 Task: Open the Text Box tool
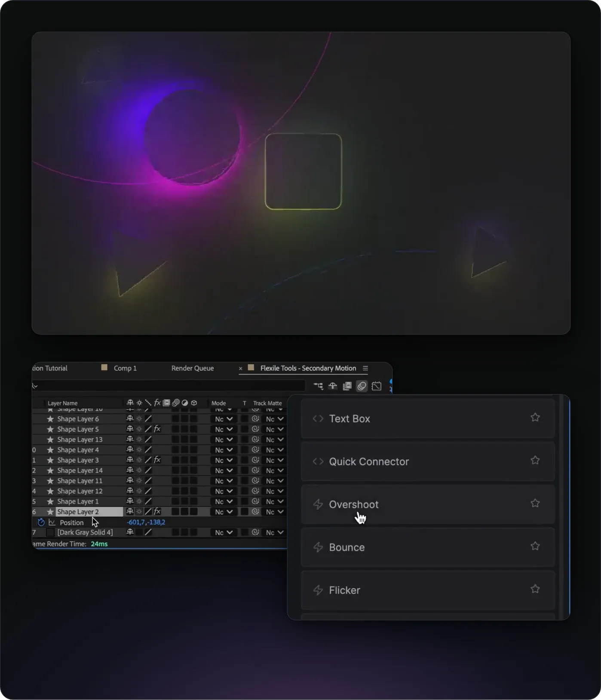pyautogui.click(x=428, y=418)
